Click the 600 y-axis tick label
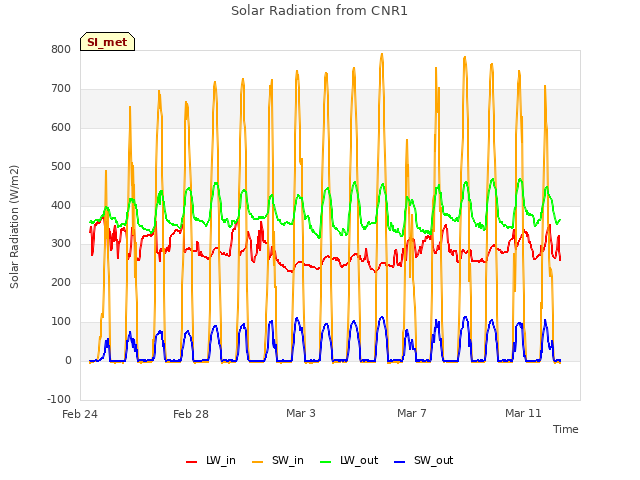The width and height of the screenshot is (640, 480). click(61, 127)
